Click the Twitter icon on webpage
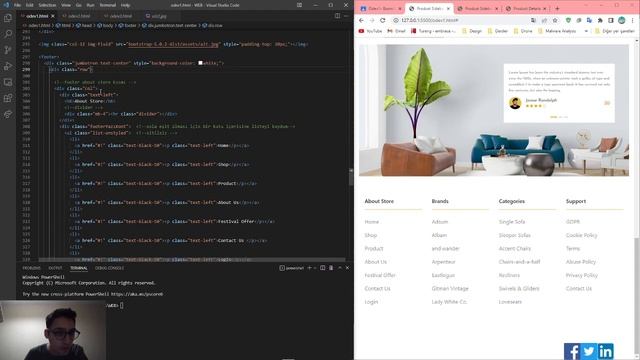The height and width of the screenshot is (360, 640). click(589, 351)
